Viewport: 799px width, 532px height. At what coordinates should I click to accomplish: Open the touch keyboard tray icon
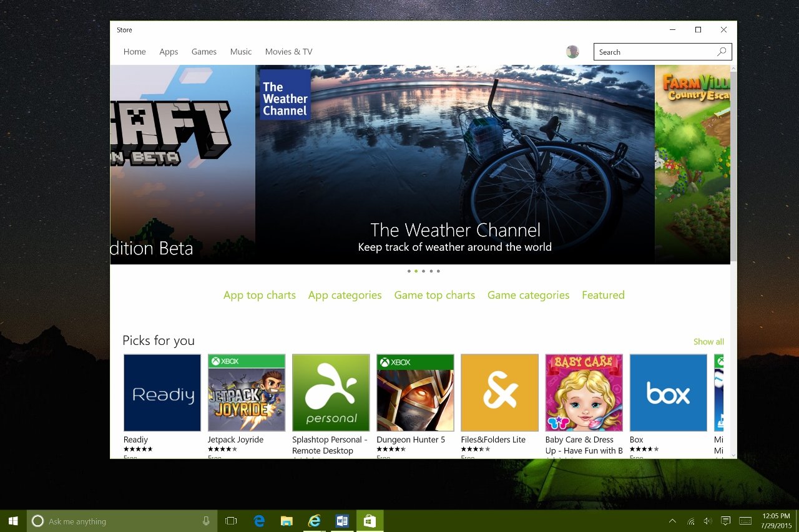tap(745, 521)
